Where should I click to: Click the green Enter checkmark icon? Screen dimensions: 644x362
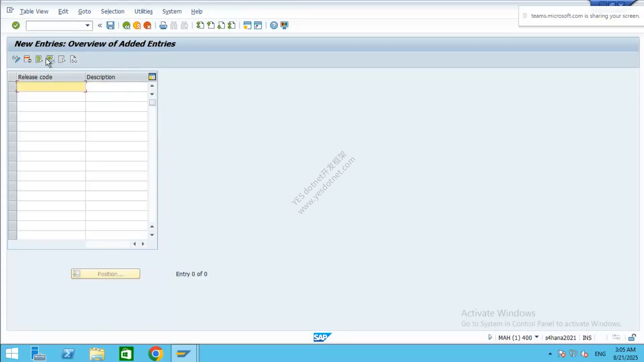[x=16, y=25]
